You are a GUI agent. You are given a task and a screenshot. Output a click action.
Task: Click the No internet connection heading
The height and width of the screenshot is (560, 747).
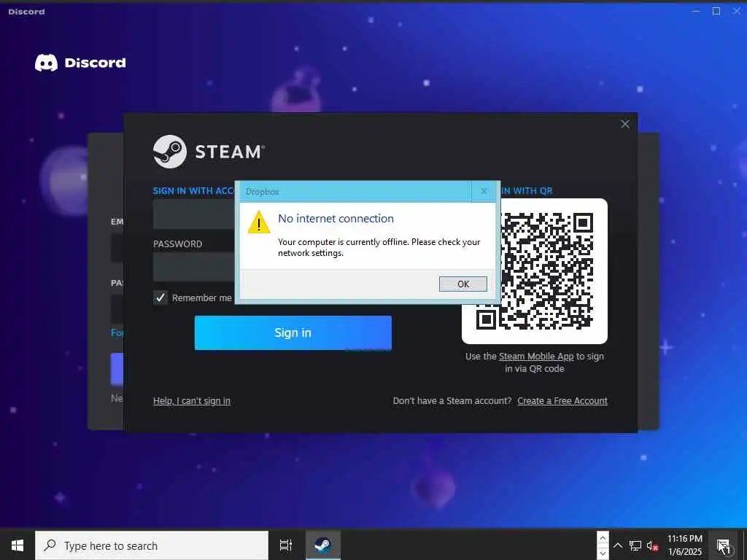(336, 219)
